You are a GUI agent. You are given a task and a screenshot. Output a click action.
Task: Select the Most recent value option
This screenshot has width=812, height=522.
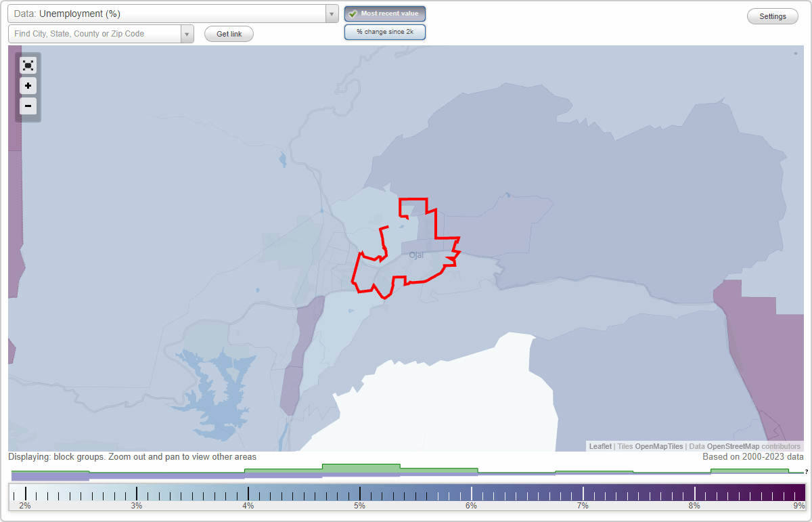pos(385,14)
